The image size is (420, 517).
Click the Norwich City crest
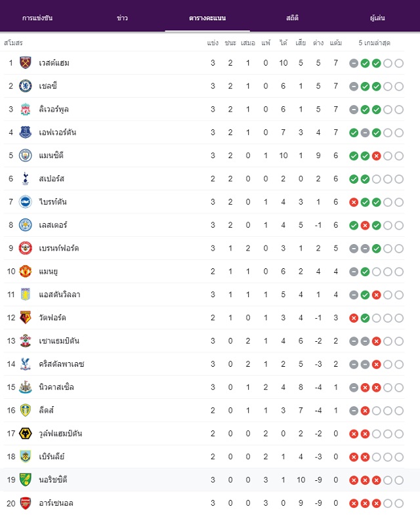click(26, 480)
